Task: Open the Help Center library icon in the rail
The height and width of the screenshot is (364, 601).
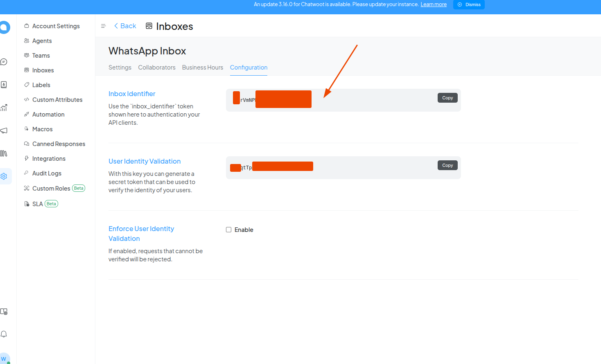Action: coord(4,153)
